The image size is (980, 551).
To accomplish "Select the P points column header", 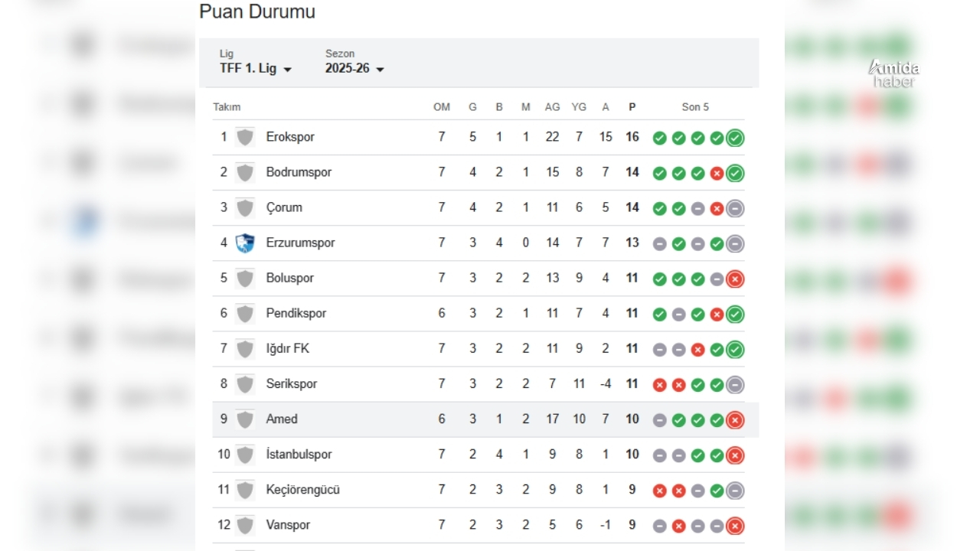I will coord(632,107).
